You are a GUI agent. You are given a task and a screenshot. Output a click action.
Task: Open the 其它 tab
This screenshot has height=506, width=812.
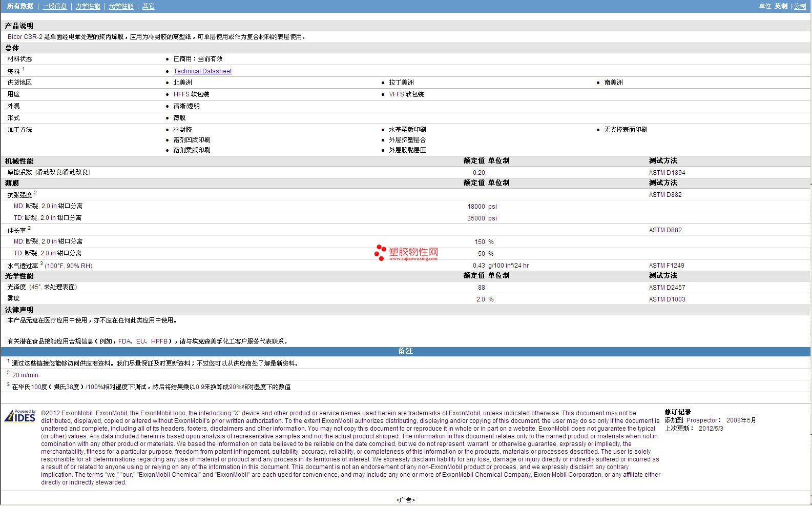click(148, 6)
